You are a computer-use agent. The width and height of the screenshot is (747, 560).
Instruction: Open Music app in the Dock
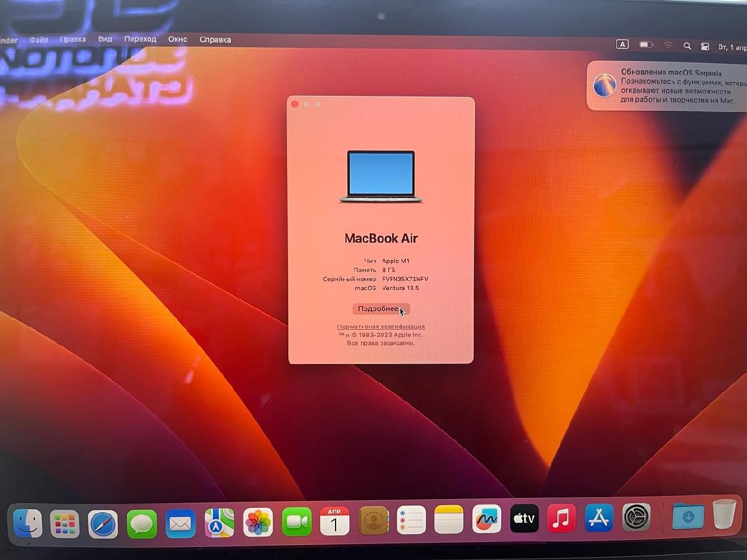coord(561,518)
